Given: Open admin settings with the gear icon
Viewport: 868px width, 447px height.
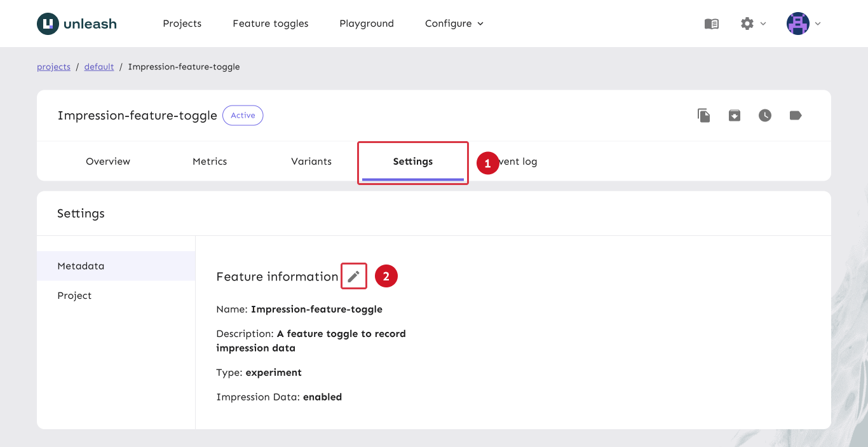Looking at the screenshot, I should (748, 24).
